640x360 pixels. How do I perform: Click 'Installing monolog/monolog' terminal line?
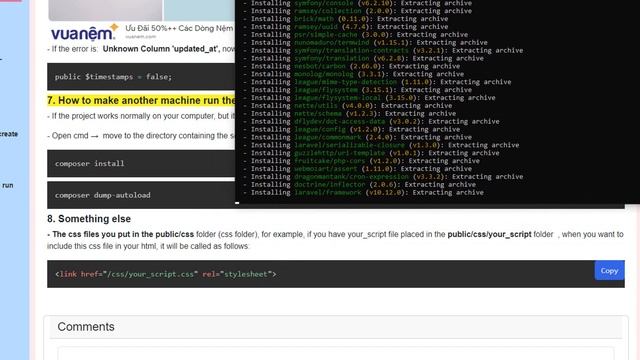pyautogui.click(x=353, y=74)
